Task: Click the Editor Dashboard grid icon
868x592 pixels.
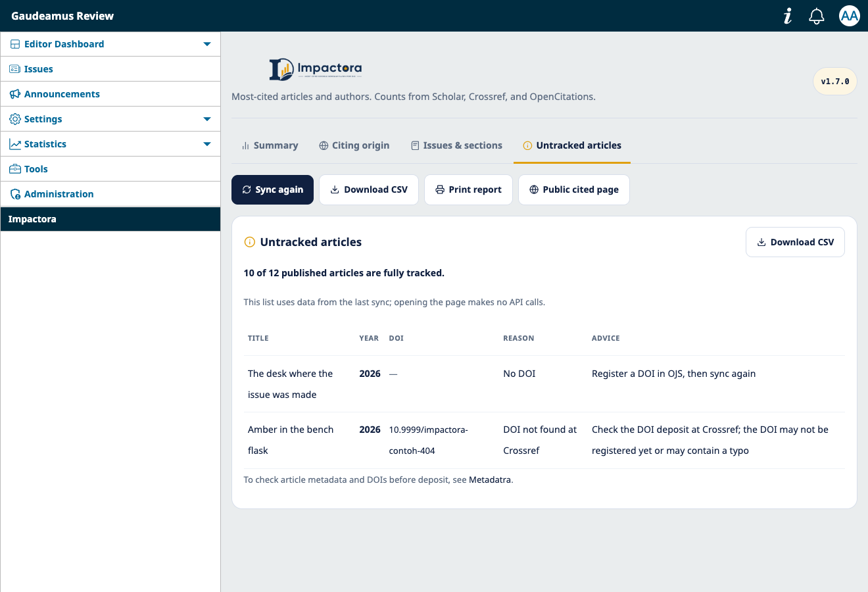Action: tap(15, 44)
